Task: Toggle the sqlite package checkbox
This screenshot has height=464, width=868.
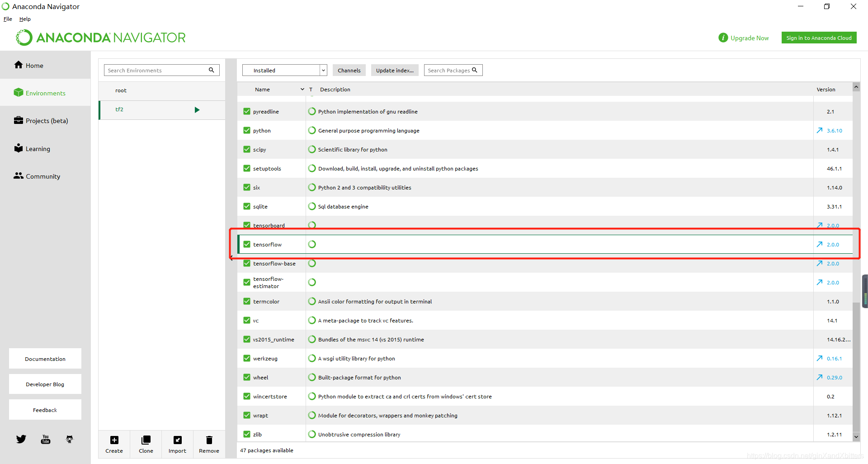Action: pos(247,206)
